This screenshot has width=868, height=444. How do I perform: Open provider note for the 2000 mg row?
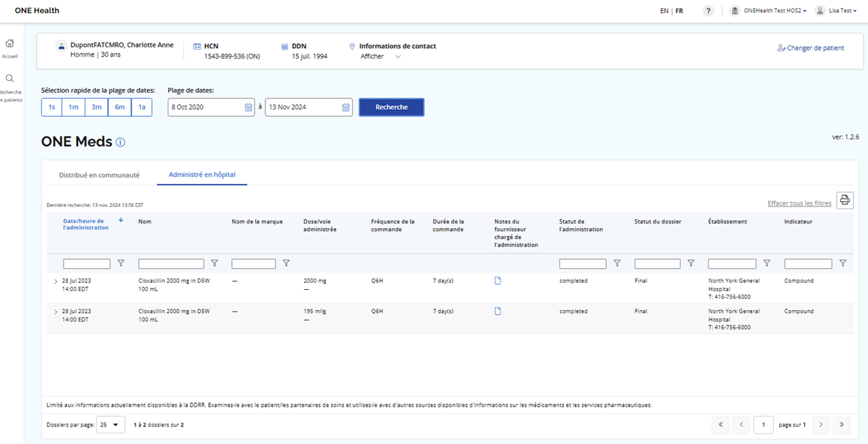[x=498, y=281]
